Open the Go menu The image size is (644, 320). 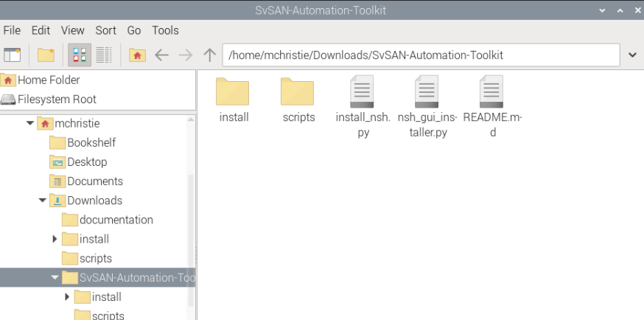(x=134, y=30)
